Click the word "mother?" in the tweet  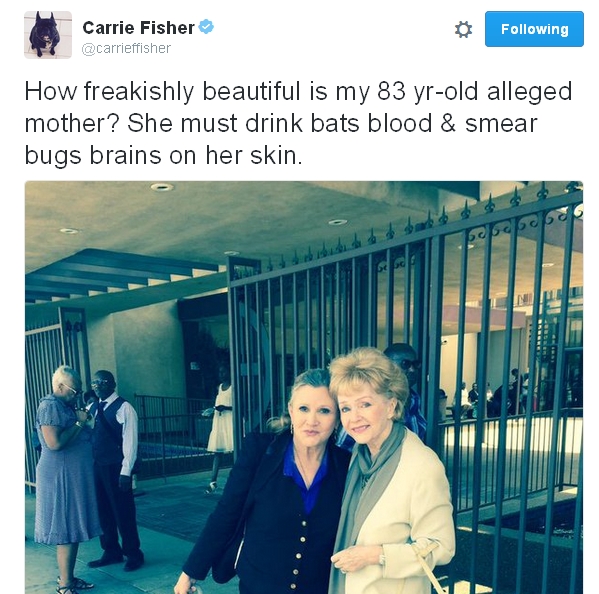click(72, 123)
